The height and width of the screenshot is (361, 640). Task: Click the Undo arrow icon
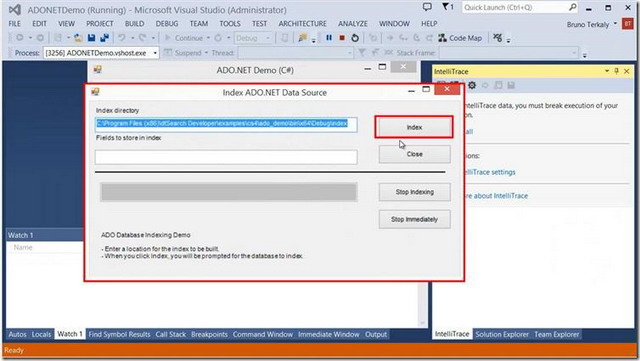(122, 38)
